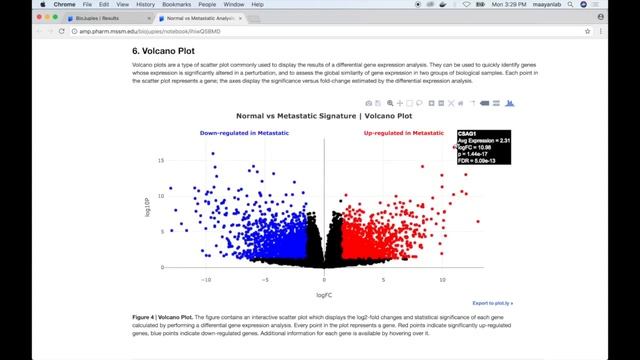Screen dimensions: 640x360
Task: Select the plot Zoom magnifier tool
Action: (x=390, y=103)
